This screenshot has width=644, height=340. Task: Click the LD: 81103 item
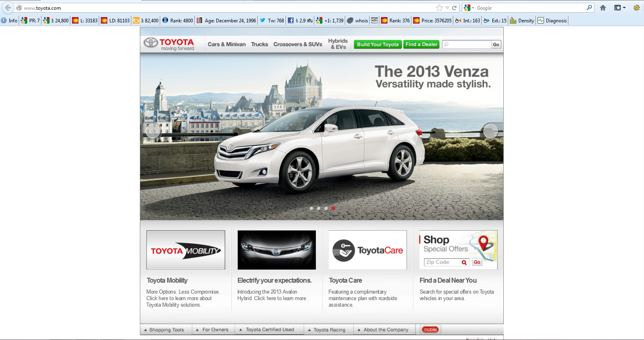tap(115, 20)
